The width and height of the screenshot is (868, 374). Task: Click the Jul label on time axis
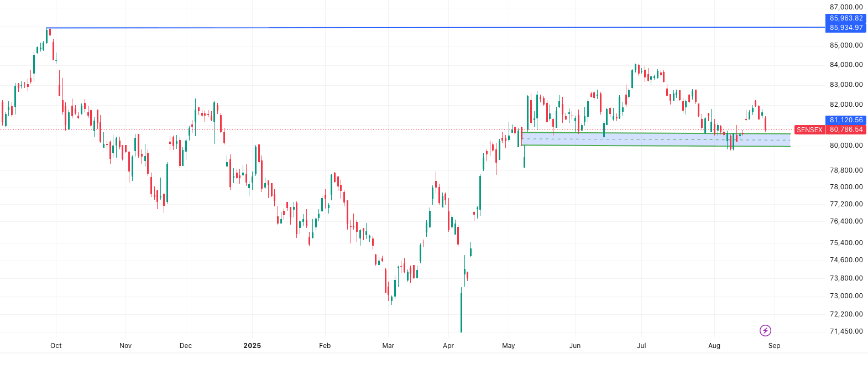coord(641,346)
